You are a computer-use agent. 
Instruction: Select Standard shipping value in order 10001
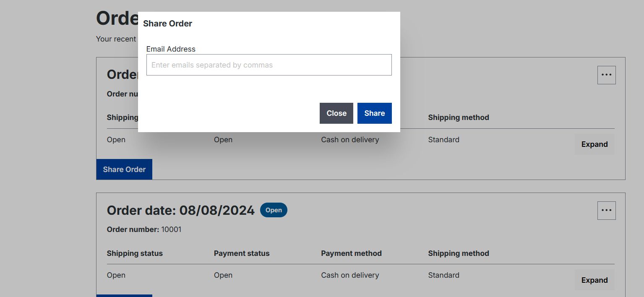click(x=443, y=275)
